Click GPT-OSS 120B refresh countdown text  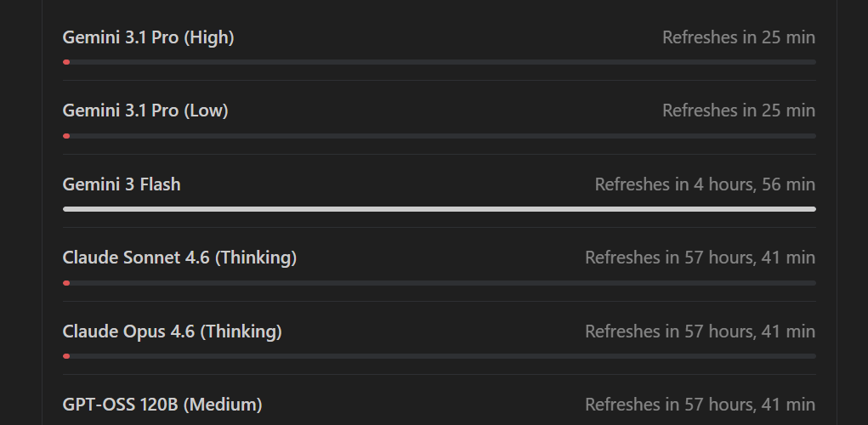(x=700, y=405)
